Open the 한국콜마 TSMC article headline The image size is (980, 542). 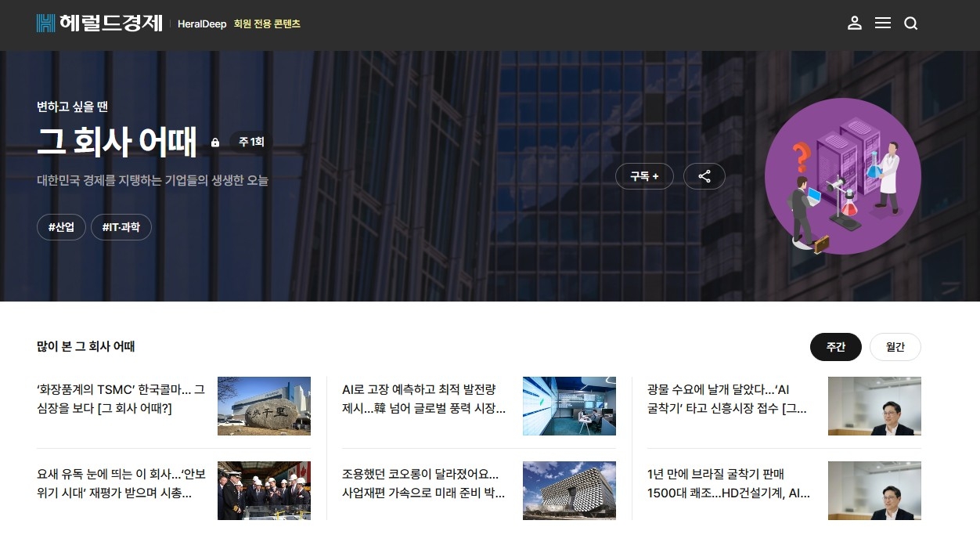121,399
